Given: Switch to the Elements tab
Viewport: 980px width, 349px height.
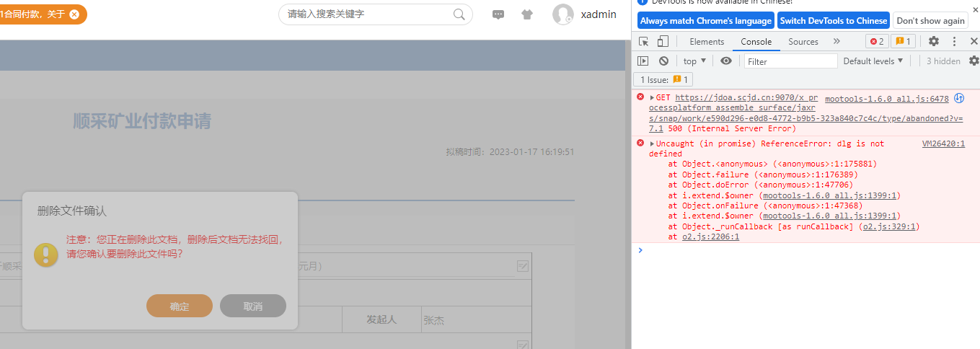Looking at the screenshot, I should [707, 41].
